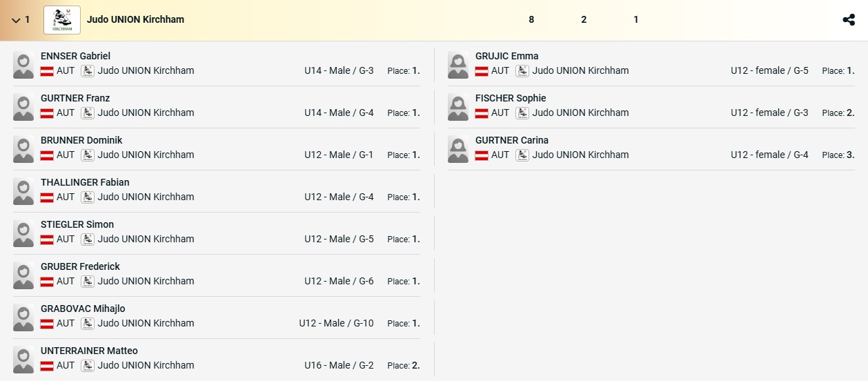The width and height of the screenshot is (868, 381).
Task: Click the U12 - female / G-5 category
Action: [x=769, y=70]
